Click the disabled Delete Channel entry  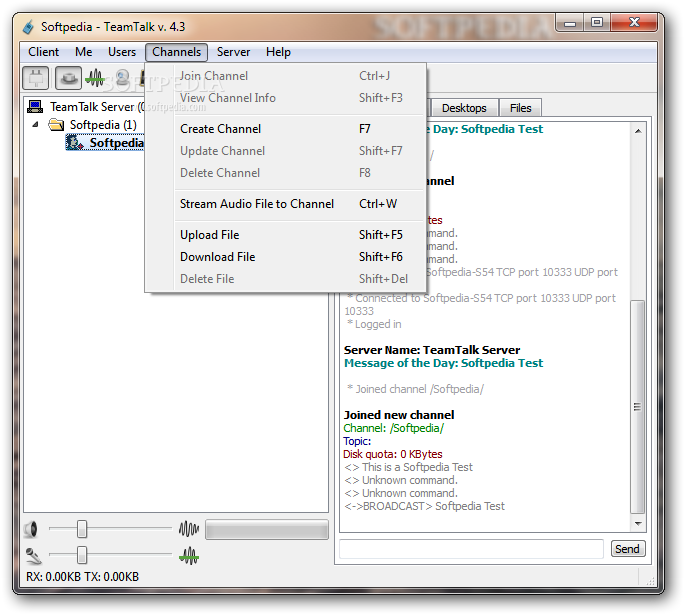tap(286, 173)
